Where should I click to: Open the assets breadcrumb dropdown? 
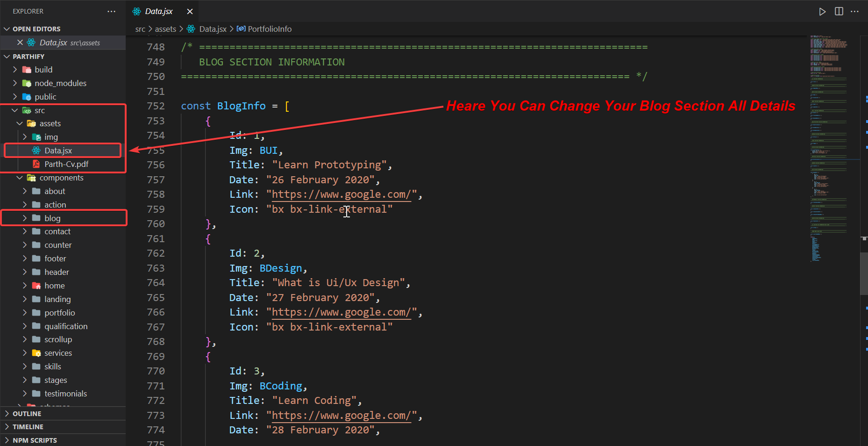pyautogui.click(x=165, y=29)
